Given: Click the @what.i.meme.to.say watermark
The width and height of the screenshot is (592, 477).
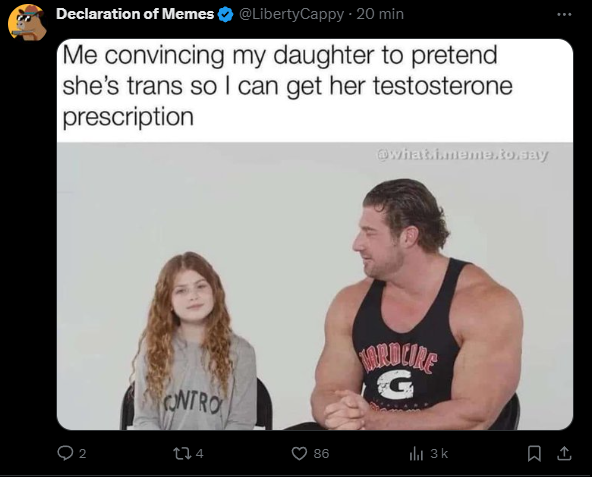Looking at the screenshot, I should [x=462, y=154].
